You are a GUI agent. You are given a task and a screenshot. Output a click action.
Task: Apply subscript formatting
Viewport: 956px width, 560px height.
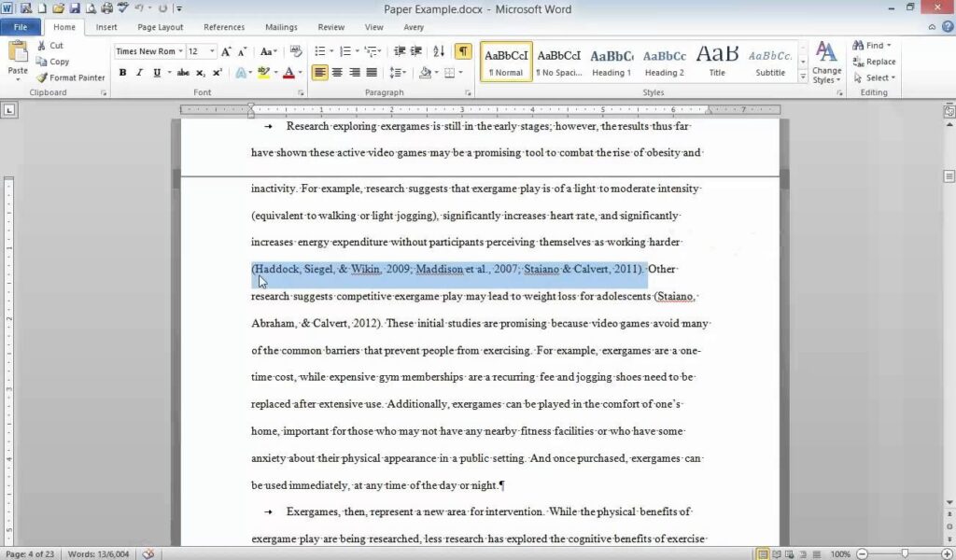(200, 73)
